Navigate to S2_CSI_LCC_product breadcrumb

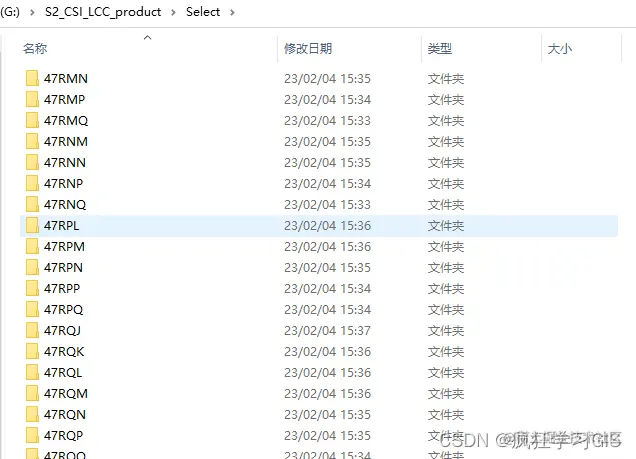(x=103, y=12)
